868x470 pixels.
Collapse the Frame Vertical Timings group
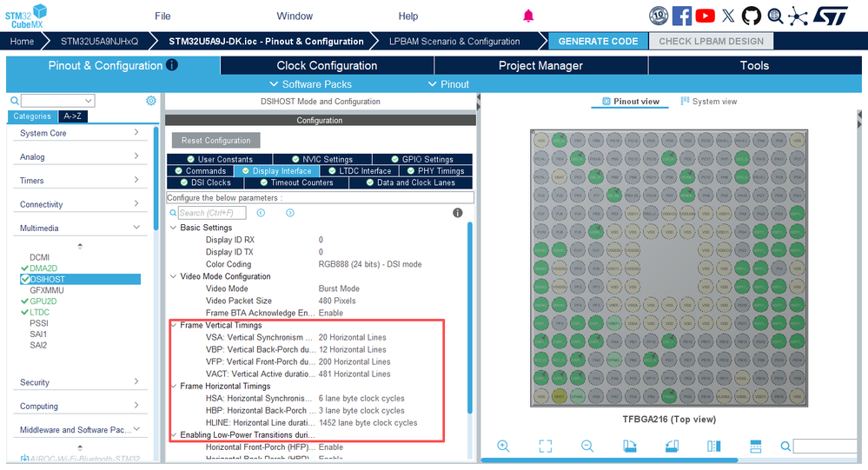[173, 325]
